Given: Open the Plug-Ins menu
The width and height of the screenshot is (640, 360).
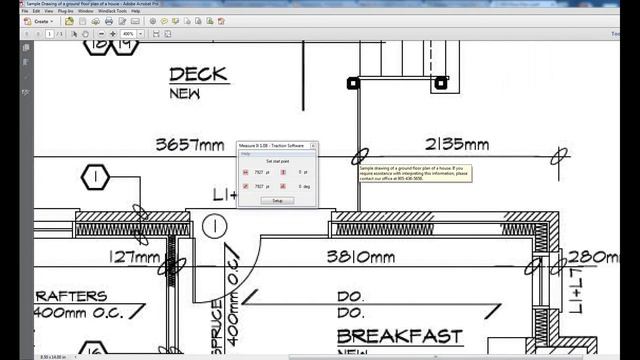Looking at the screenshot, I should click(x=65, y=11).
